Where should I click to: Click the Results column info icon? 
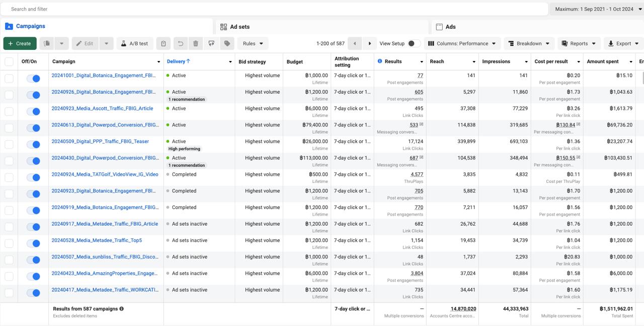click(380, 61)
